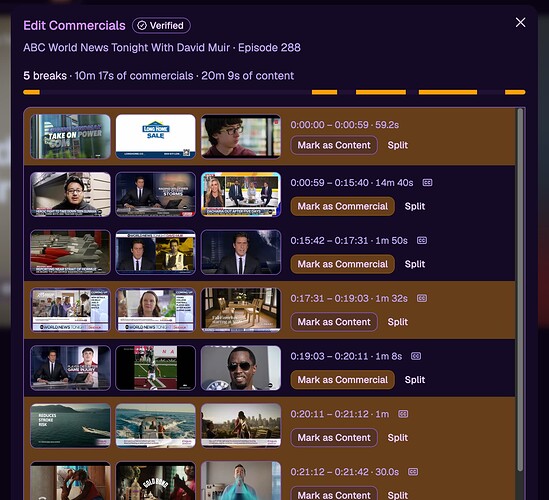Open the Long Home Sale thumbnail
Image resolution: width=549 pixels, height=500 pixels.
point(155,137)
